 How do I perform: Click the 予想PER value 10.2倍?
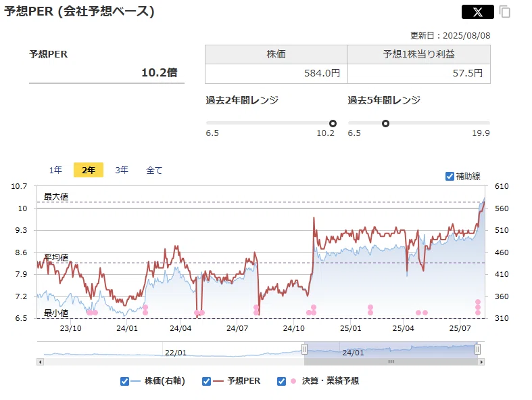click(159, 72)
